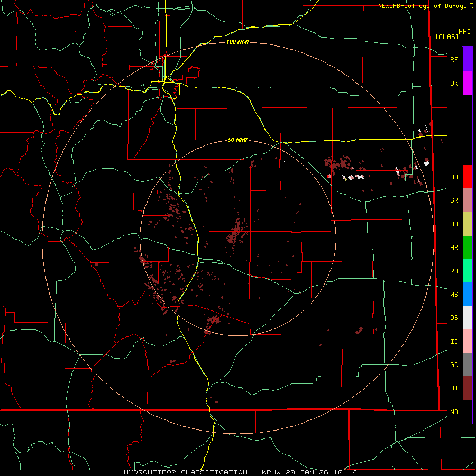Select the BD legend label
Viewport: 476px width, 476px height.
click(454, 224)
